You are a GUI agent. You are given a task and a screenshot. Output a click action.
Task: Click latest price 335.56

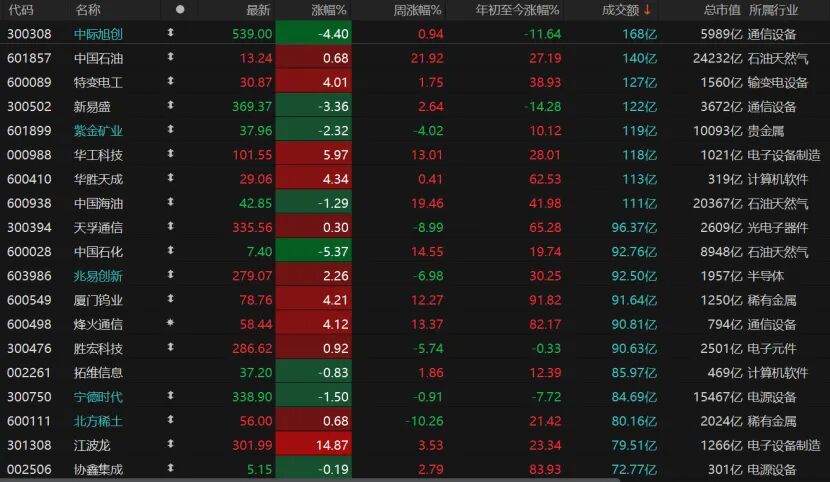click(252, 228)
